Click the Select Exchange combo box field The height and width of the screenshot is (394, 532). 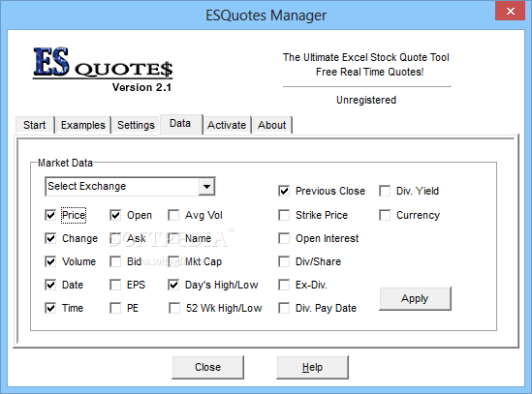130,187
